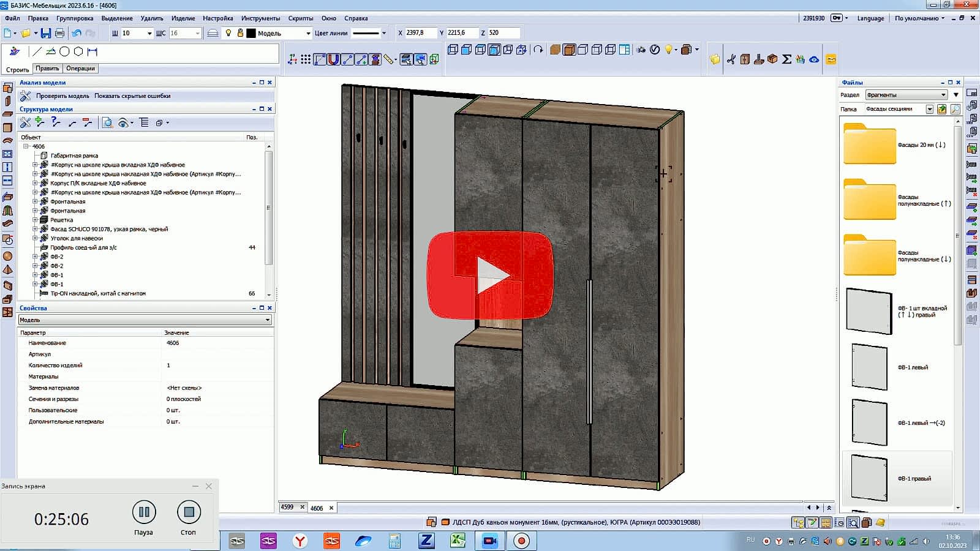Screen dimensions: 980x551
Task: Open the Группировка menu
Action: pos(75,18)
